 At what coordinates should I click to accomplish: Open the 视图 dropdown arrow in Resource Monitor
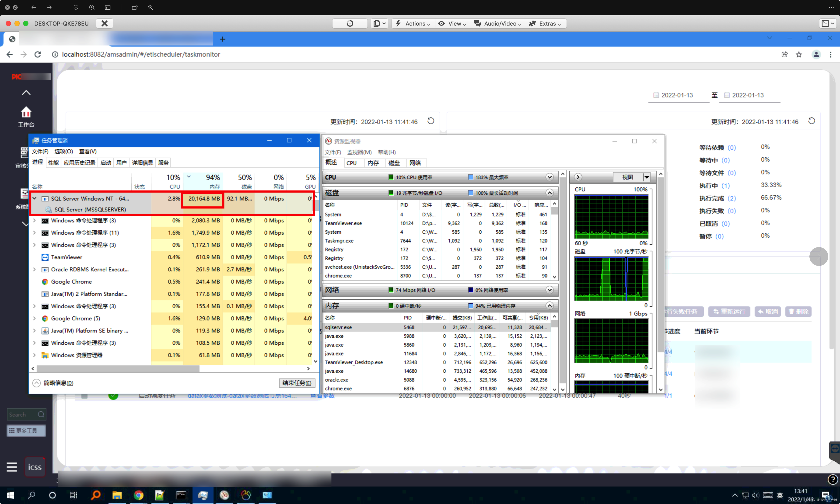click(646, 177)
